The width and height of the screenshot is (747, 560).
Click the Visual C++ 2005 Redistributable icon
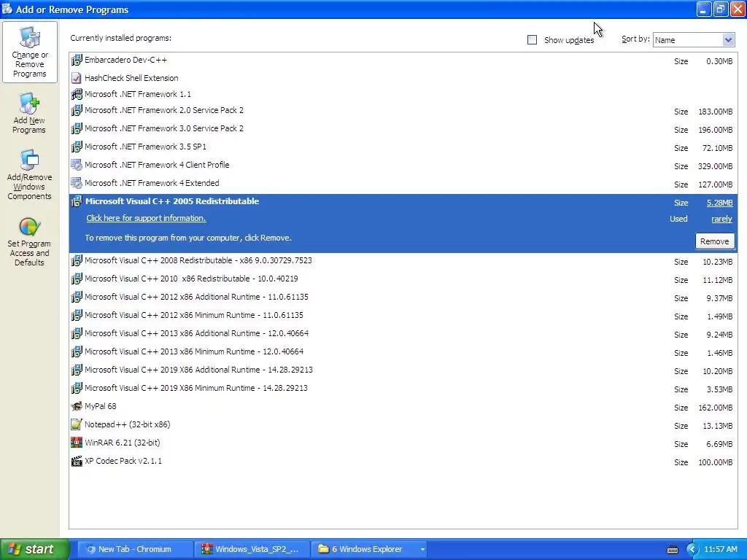pyautogui.click(x=76, y=201)
